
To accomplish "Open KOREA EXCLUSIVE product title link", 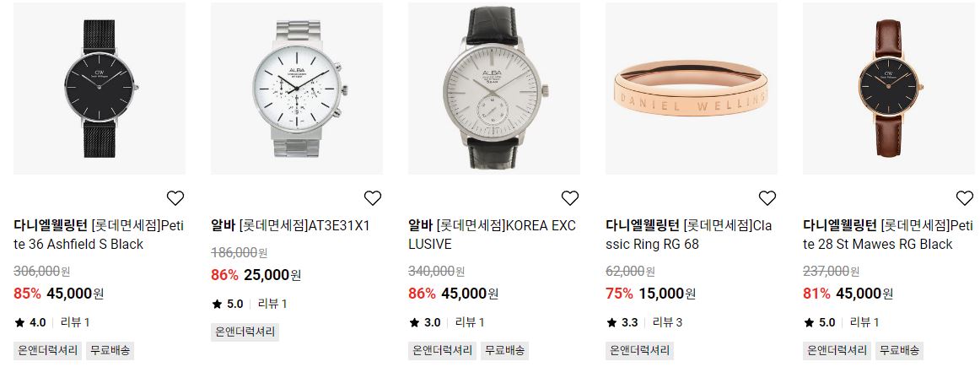I will pyautogui.click(x=492, y=235).
